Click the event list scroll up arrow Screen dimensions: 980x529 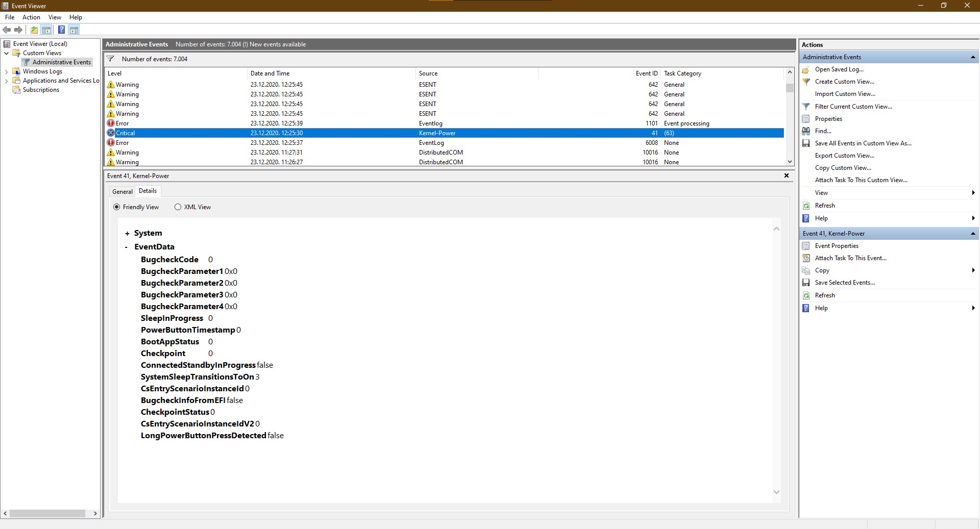790,72
